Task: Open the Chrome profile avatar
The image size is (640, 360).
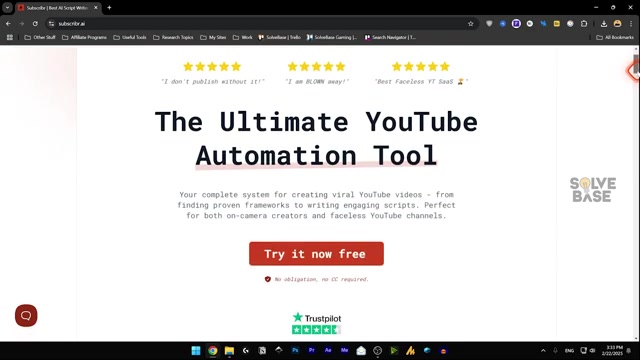Action: (x=618, y=24)
